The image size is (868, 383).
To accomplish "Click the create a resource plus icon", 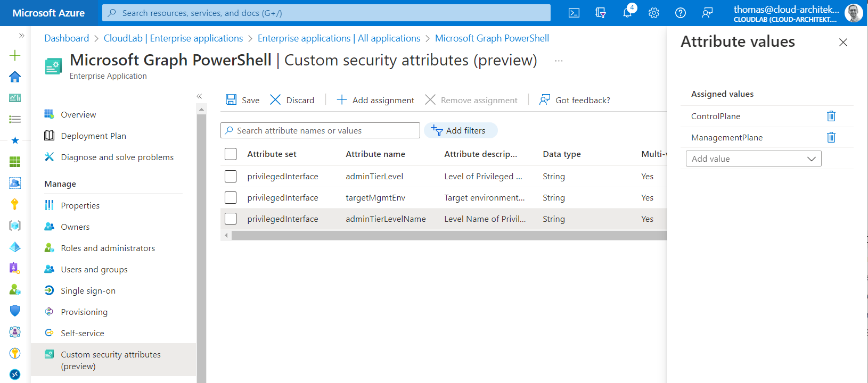I will click(15, 55).
